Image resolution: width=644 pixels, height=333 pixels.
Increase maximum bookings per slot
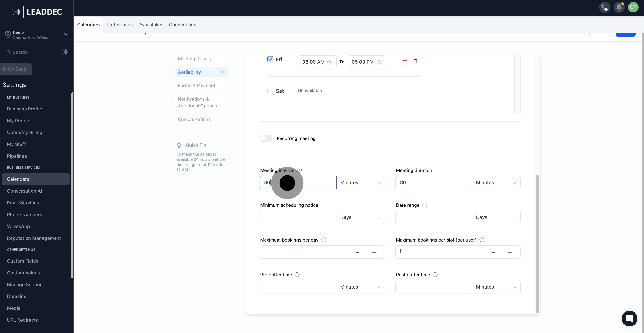click(510, 252)
